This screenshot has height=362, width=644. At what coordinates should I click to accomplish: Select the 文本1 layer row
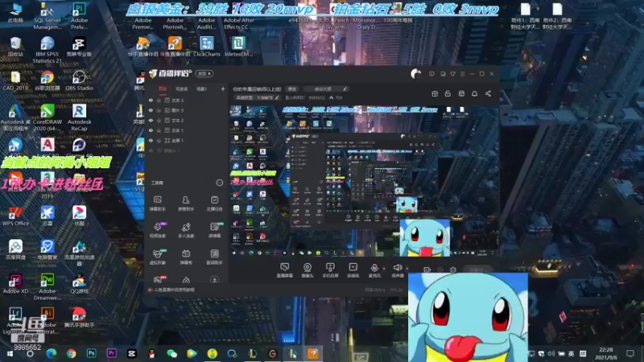point(187,130)
